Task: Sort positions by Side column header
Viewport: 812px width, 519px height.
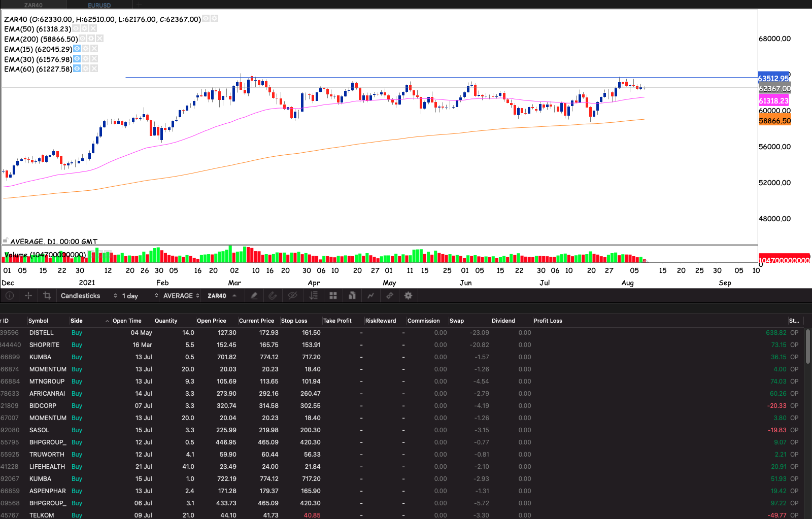Action: pos(77,321)
